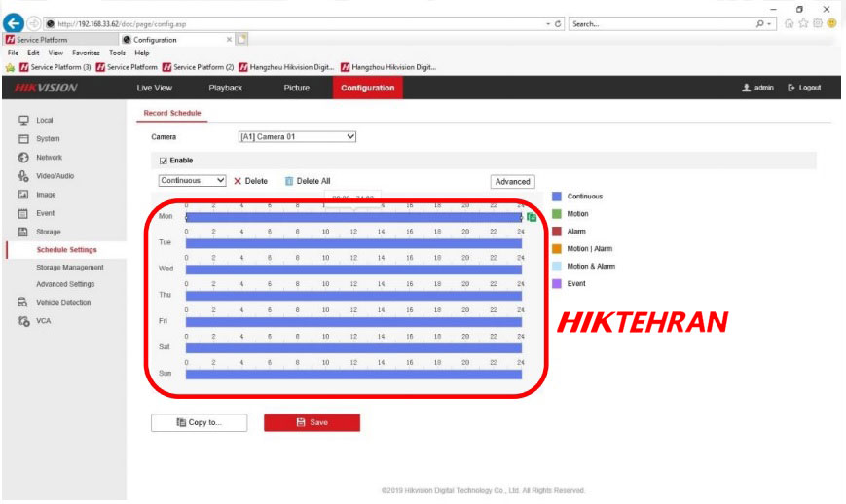Open browser tools gear icon
This screenshot has width=846, height=504.
(x=818, y=23)
